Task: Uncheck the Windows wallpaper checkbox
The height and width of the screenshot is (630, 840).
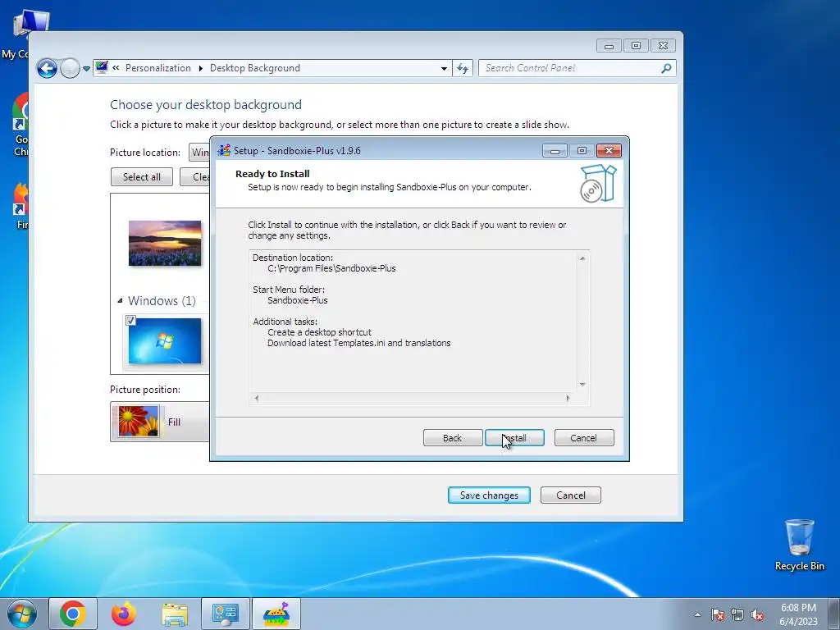Action: point(130,321)
